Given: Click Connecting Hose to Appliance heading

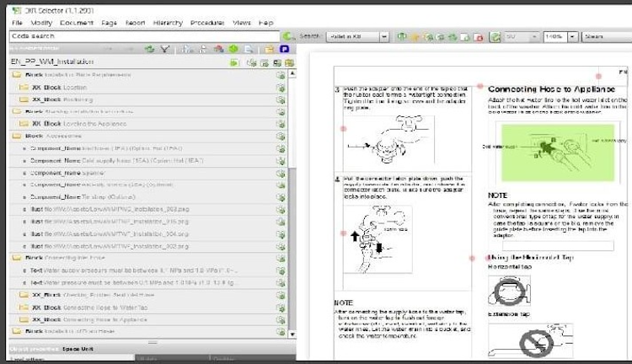Looking at the screenshot, I should 551,89.
